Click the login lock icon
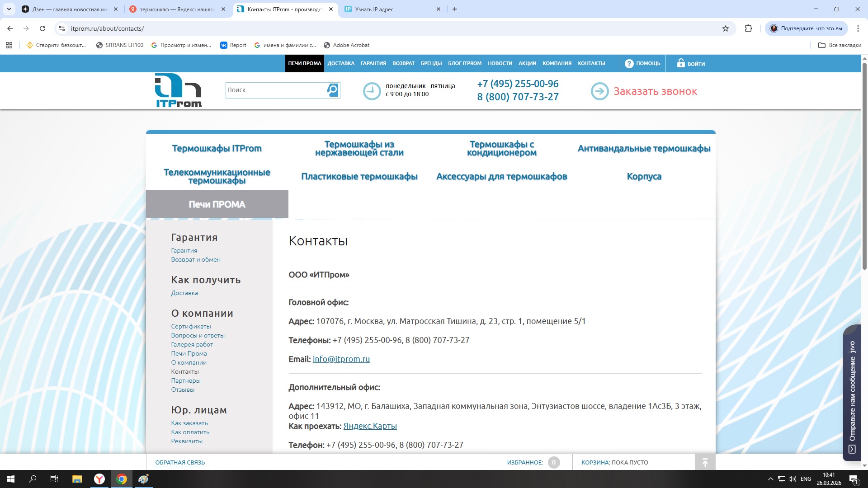This screenshot has width=868, height=488. [680, 63]
